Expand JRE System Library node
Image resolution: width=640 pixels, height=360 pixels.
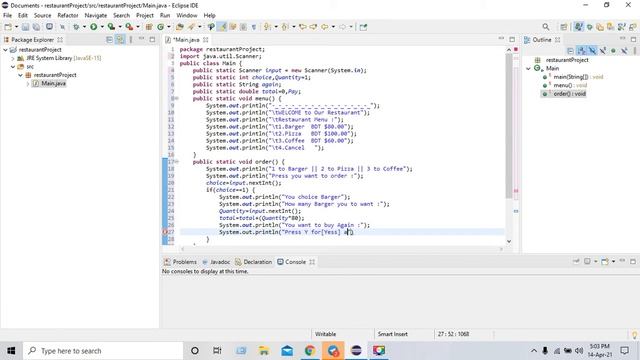(13, 58)
